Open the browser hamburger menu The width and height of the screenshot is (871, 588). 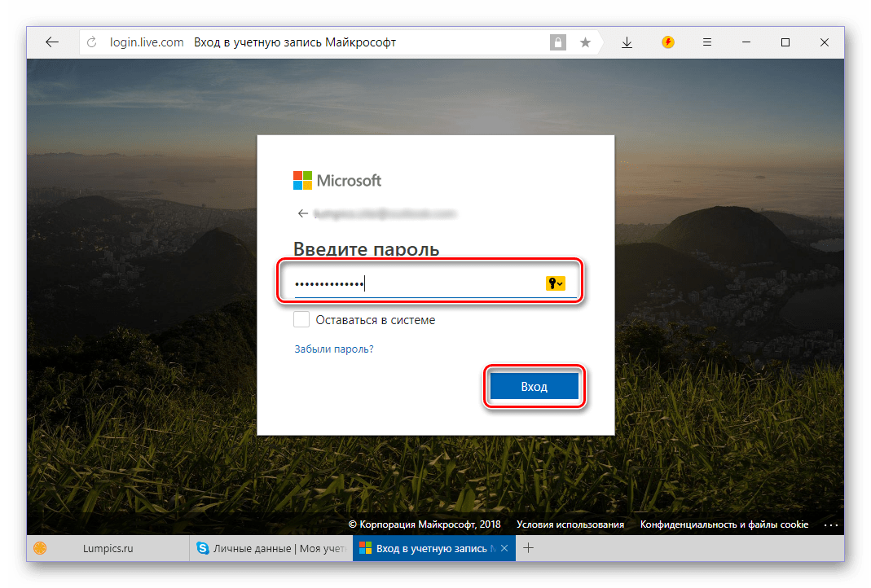707,42
